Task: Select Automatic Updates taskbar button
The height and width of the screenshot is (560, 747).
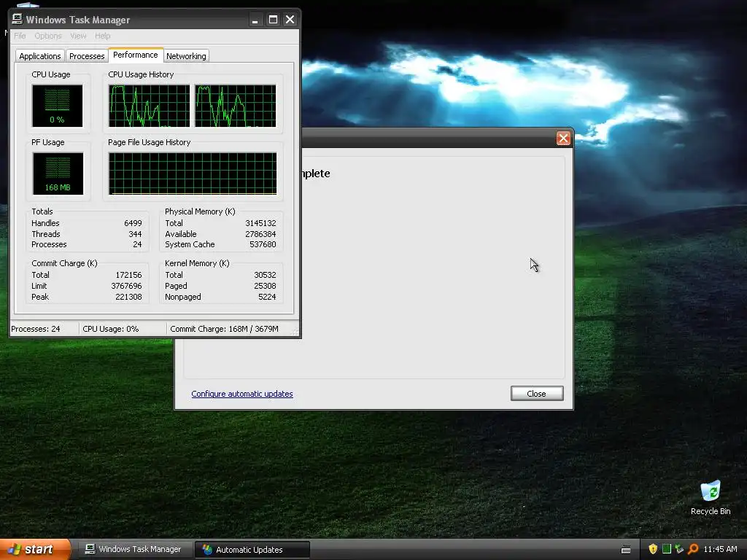Action: click(x=252, y=550)
